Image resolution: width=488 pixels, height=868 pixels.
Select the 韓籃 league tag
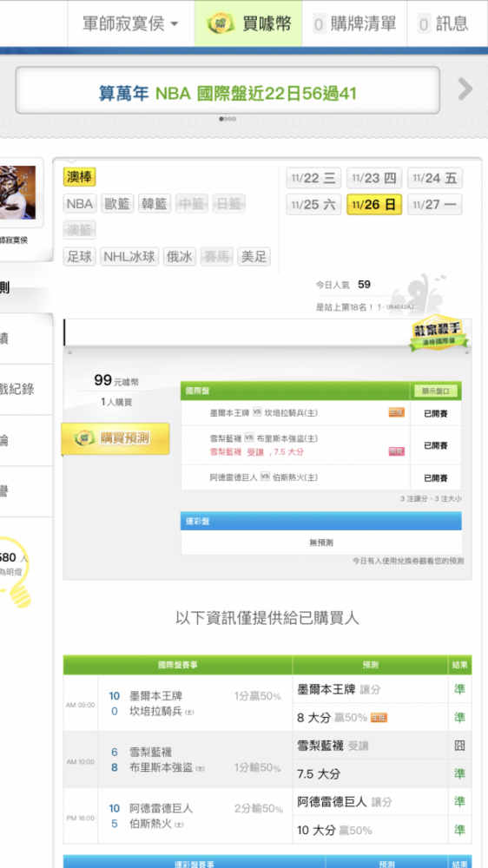click(x=155, y=203)
